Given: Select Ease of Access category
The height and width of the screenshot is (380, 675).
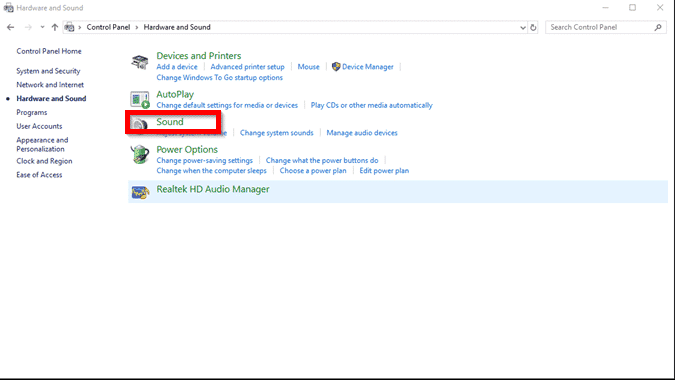Looking at the screenshot, I should [39, 175].
